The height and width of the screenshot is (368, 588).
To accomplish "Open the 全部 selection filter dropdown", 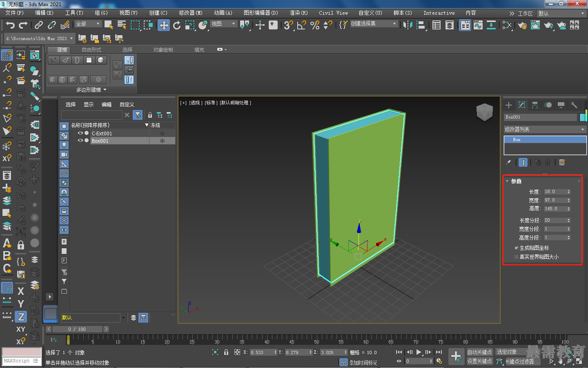I will pyautogui.click(x=88, y=24).
